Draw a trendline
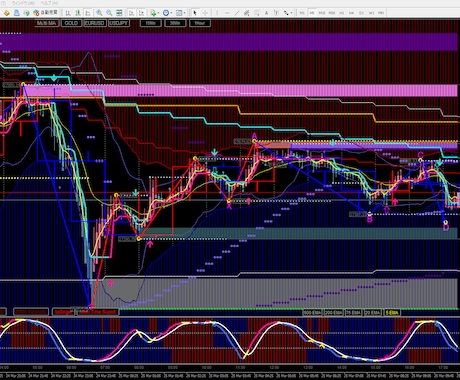Screen dimensions: 460x380 click(237, 13)
